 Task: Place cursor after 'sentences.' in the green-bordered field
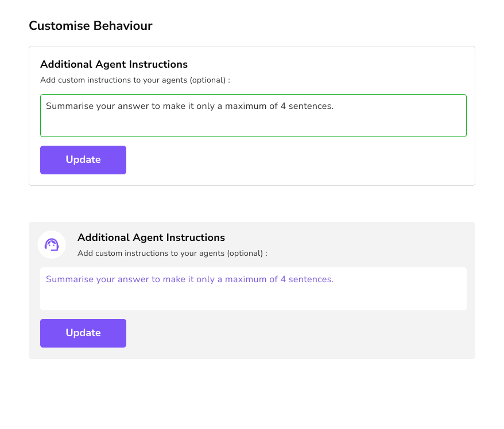(335, 106)
